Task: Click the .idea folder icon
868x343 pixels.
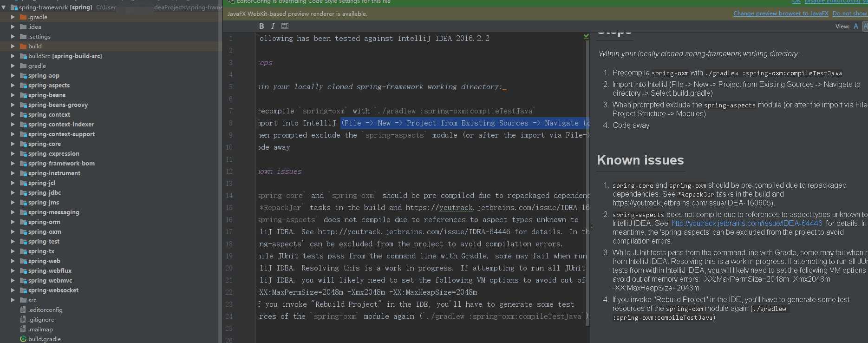Action: pos(23,27)
